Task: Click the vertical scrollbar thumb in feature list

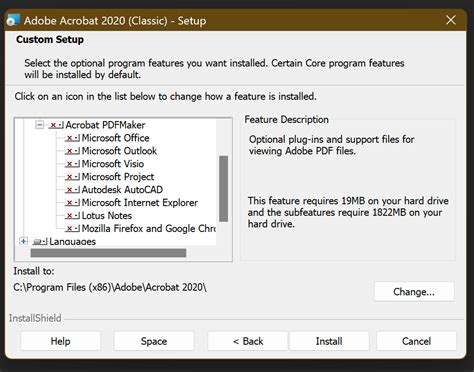Action: 224,189
